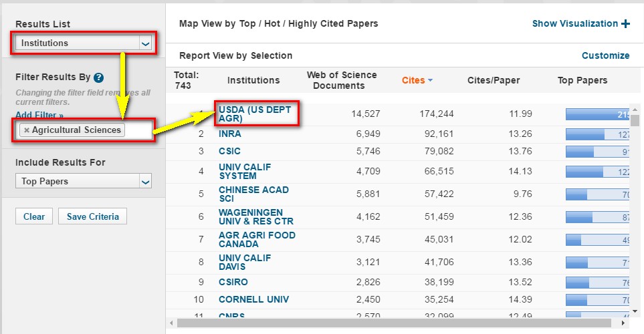This screenshot has width=644, height=334.
Task: Sort by Top Papers column header
Action: coord(582,80)
